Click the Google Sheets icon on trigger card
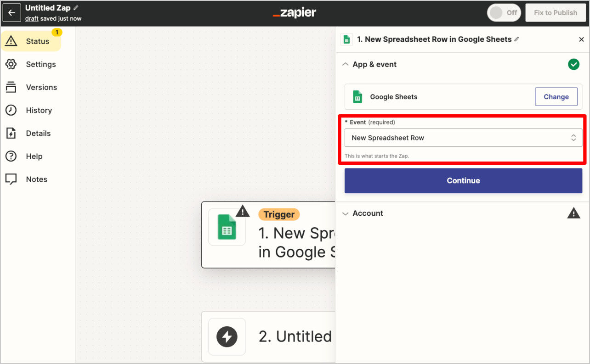 coord(227,228)
